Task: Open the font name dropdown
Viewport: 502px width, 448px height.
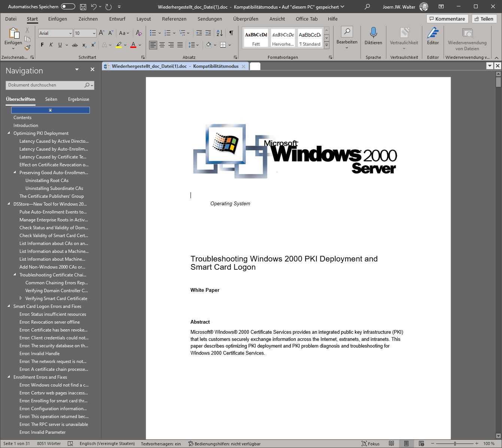Action: (70, 33)
